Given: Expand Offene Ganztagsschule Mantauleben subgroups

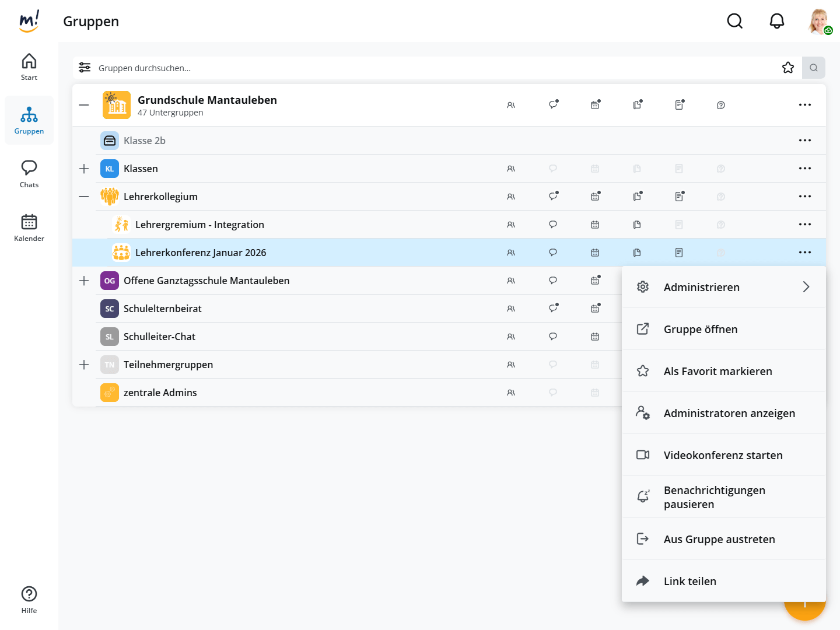Looking at the screenshot, I should coord(84,281).
